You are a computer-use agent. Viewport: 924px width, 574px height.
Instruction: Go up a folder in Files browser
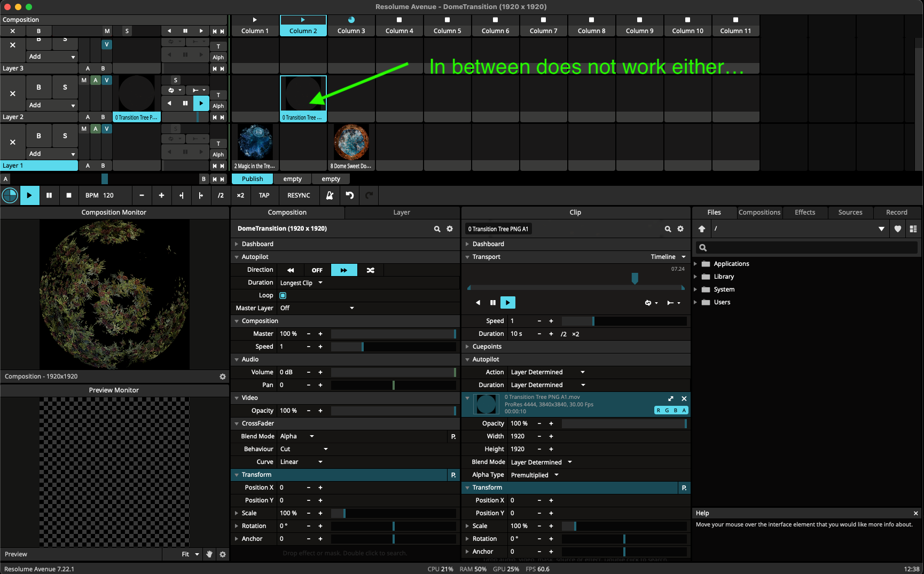click(702, 229)
